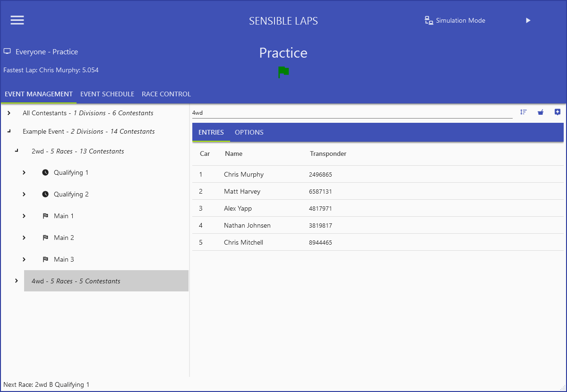The height and width of the screenshot is (392, 567).
Task: Switch to the Options tab
Action: click(249, 132)
